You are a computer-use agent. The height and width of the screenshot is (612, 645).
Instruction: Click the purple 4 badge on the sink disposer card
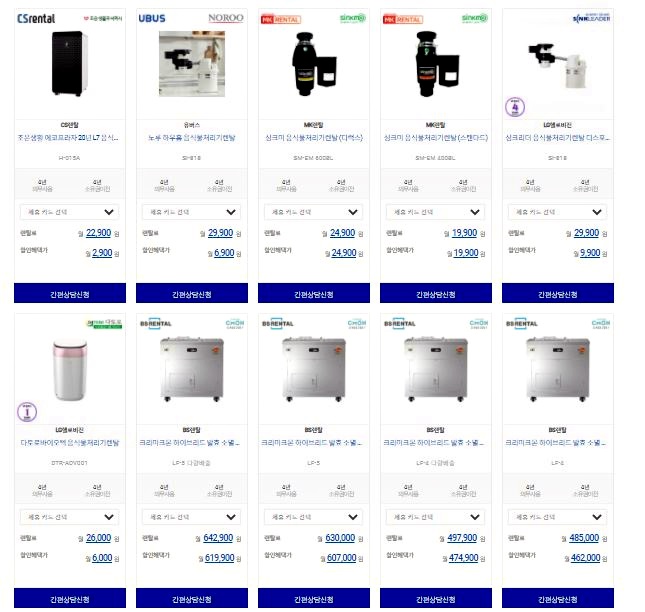(x=515, y=107)
